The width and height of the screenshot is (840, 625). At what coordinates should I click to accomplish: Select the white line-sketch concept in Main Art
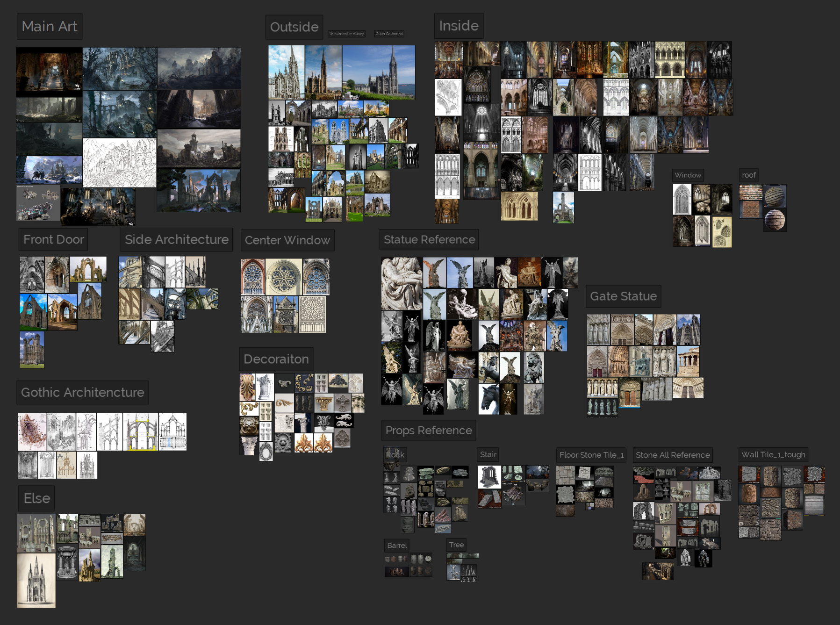120,163
